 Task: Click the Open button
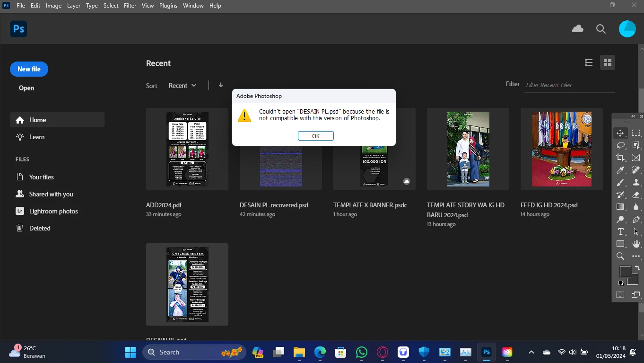pos(26,88)
